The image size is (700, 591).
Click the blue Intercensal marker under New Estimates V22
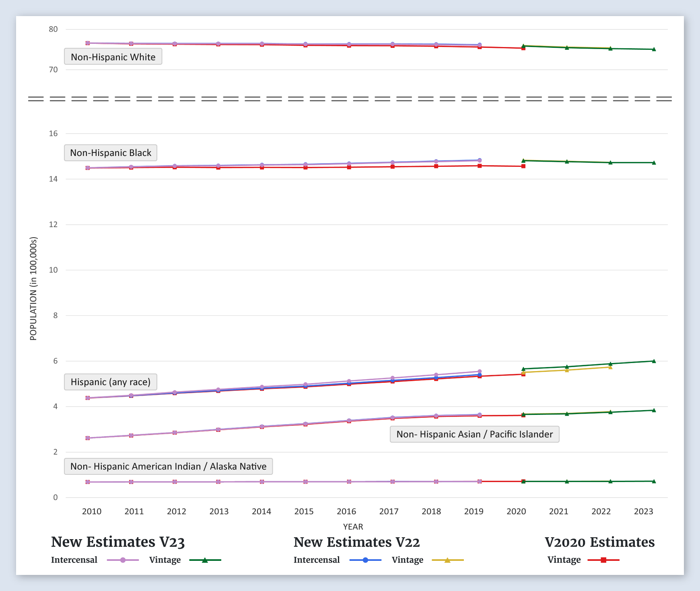click(x=366, y=560)
